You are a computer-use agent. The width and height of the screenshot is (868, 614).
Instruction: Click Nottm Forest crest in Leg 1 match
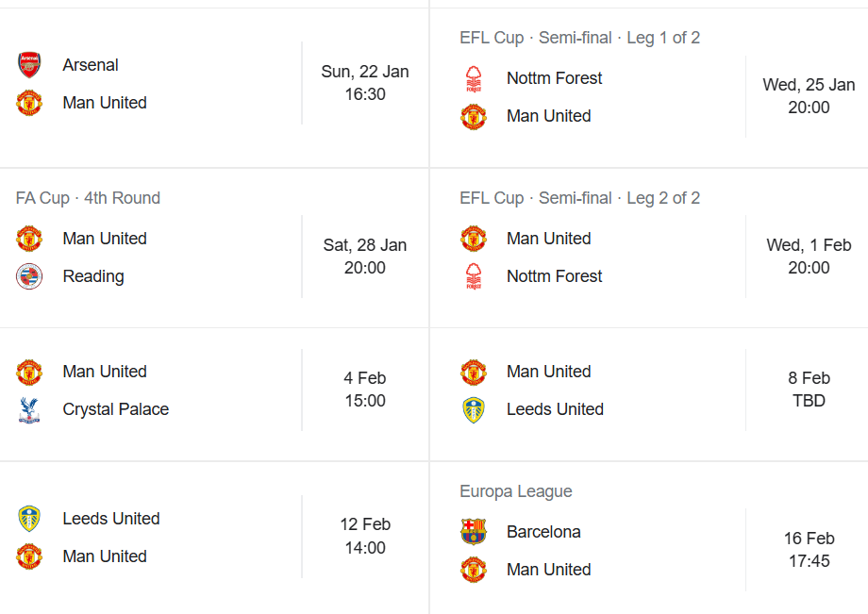474,78
